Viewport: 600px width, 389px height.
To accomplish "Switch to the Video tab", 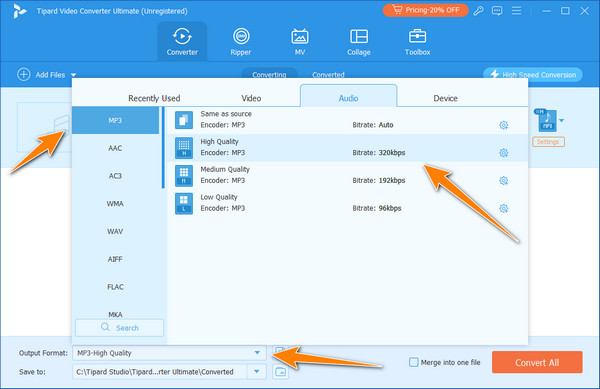I will pos(251,98).
